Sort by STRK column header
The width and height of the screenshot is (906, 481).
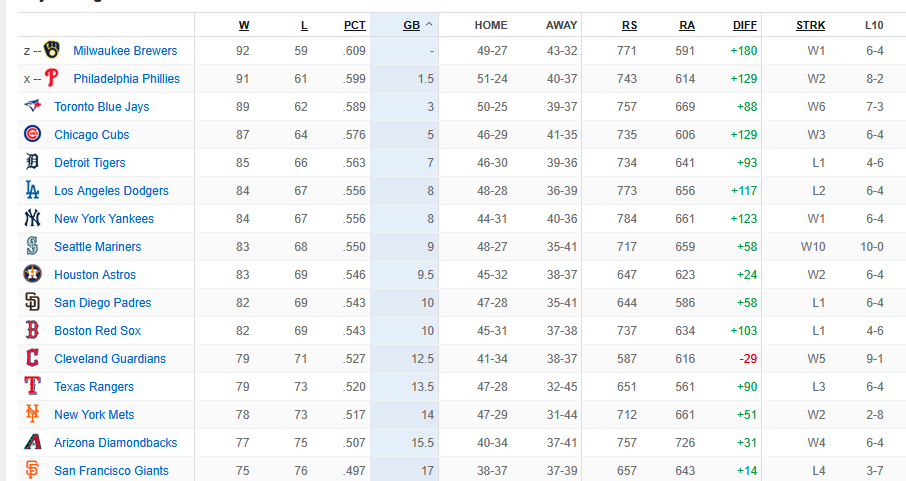tap(811, 25)
